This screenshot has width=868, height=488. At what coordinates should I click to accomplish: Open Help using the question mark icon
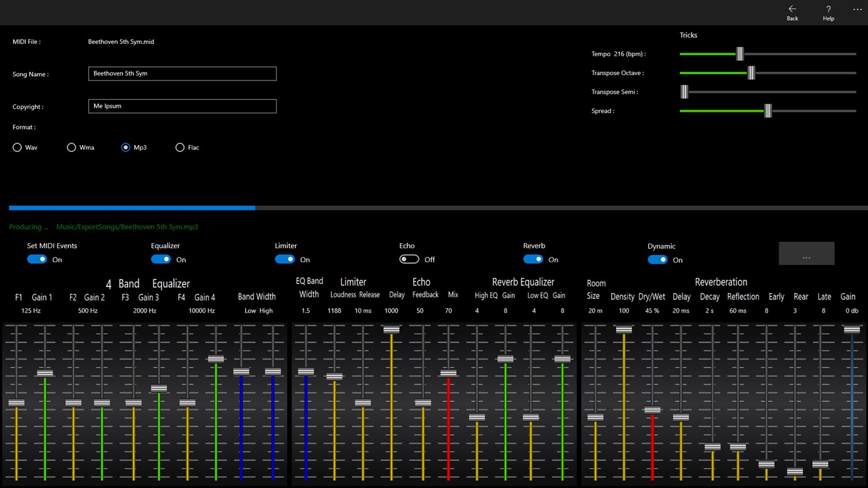[x=828, y=9]
